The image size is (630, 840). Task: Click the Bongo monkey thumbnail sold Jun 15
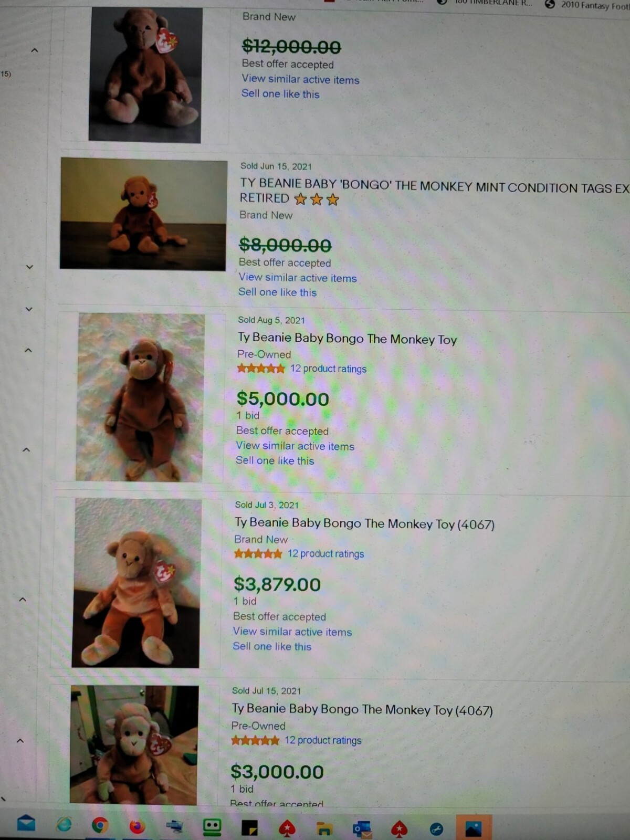click(143, 214)
